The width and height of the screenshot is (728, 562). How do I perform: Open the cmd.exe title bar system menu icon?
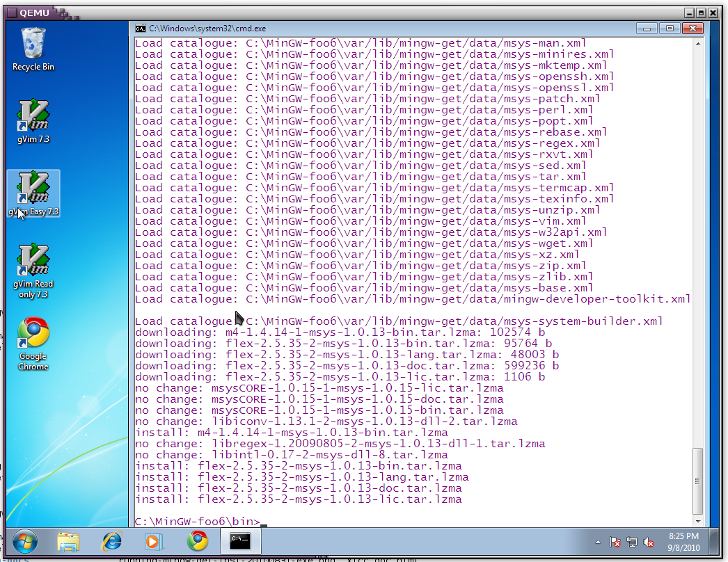coord(141,29)
